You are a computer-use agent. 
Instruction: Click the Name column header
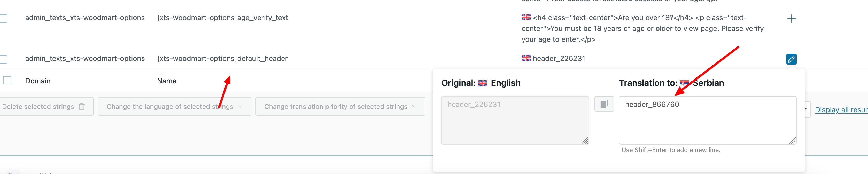coord(166,81)
